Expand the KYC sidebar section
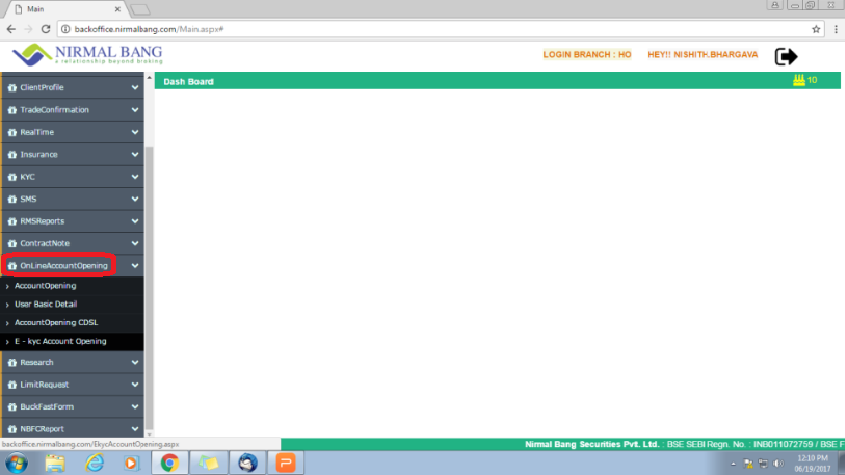The image size is (845, 475). [72, 177]
